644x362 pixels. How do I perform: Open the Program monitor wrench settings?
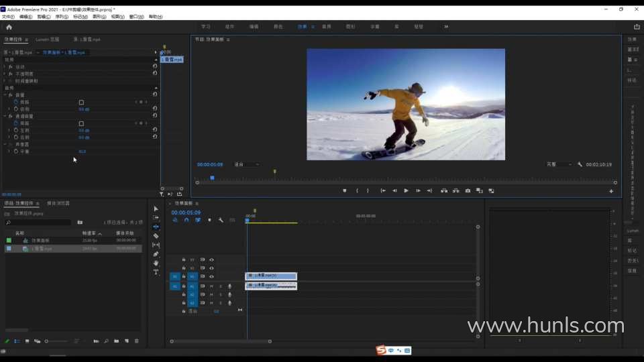580,164
